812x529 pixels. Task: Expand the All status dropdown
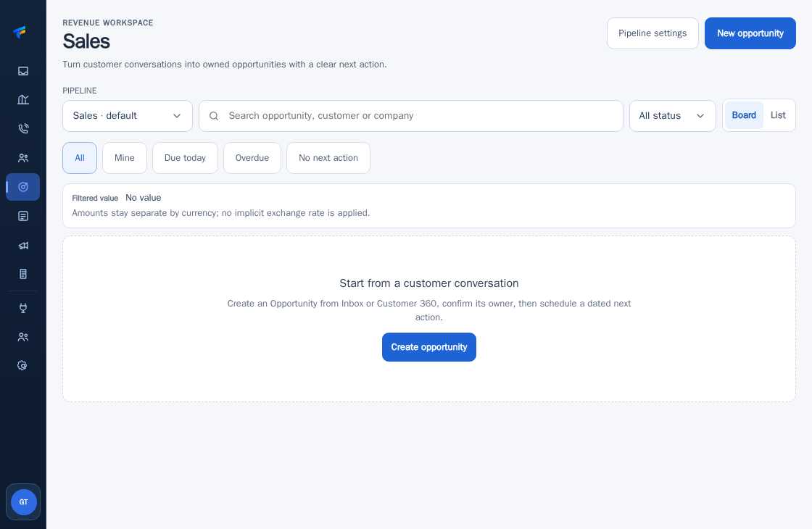coord(672,116)
